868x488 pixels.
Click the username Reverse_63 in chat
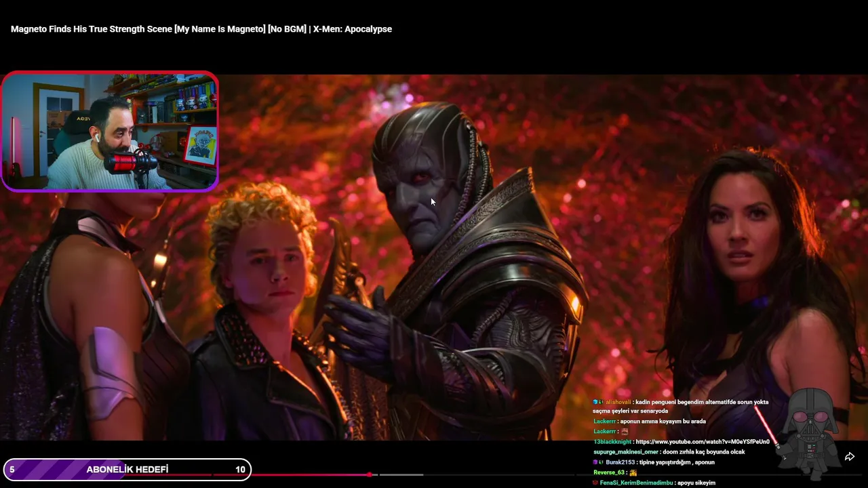pos(608,472)
